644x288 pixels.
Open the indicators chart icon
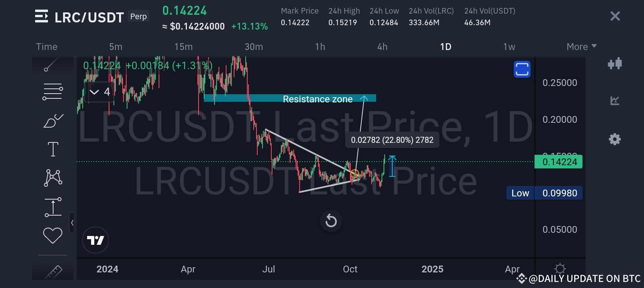coord(614,101)
